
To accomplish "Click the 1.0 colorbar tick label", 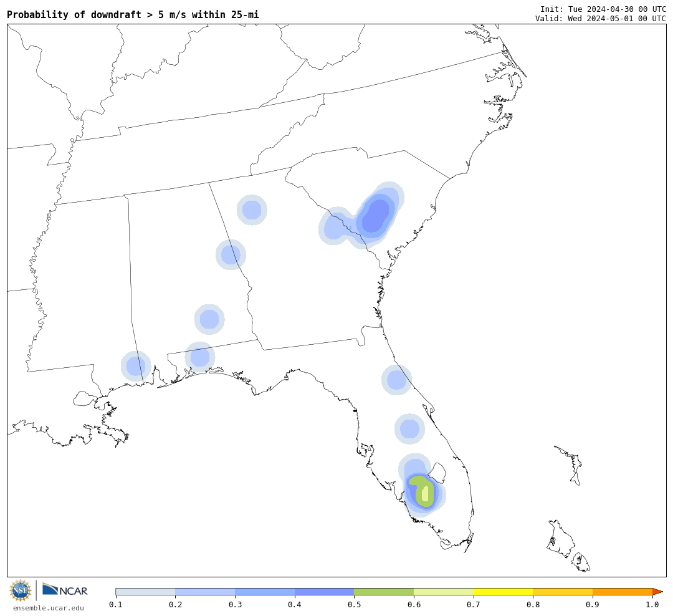I will click(652, 604).
